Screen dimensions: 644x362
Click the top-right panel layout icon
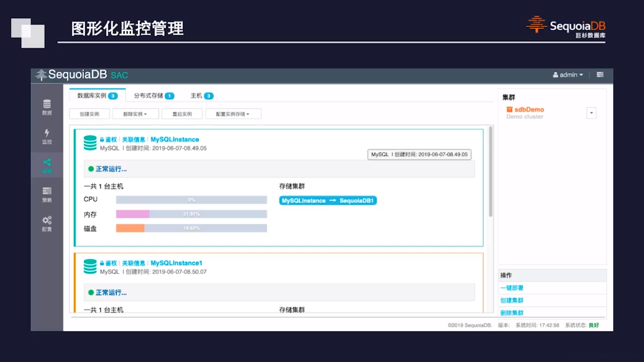[600, 74]
